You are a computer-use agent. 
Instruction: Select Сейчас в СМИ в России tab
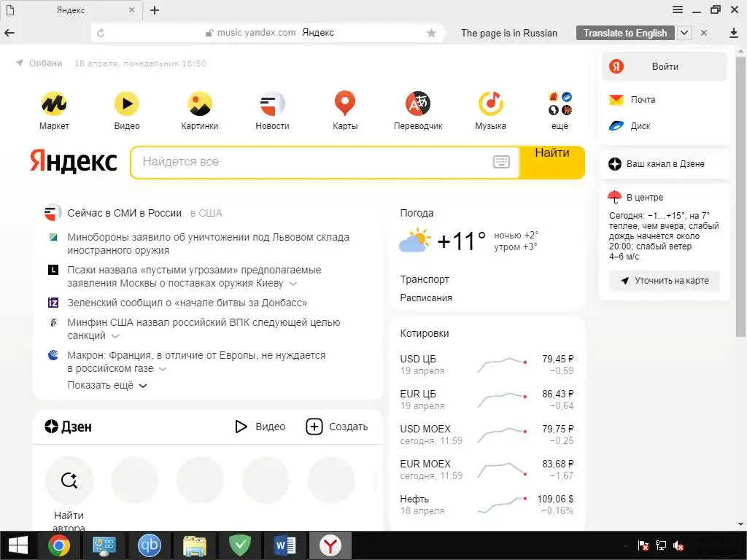point(124,214)
